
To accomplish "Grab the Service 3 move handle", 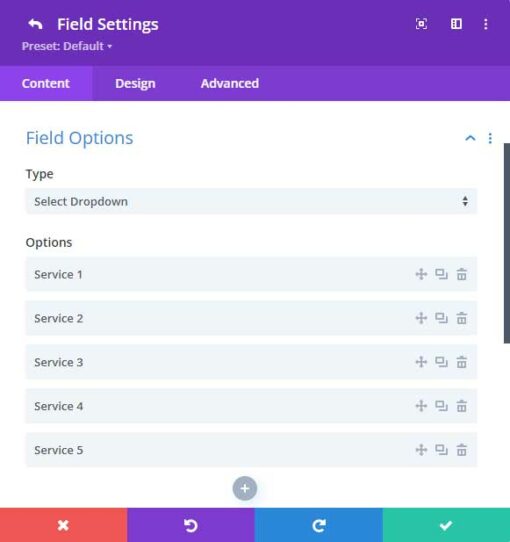I will pyautogui.click(x=421, y=362).
